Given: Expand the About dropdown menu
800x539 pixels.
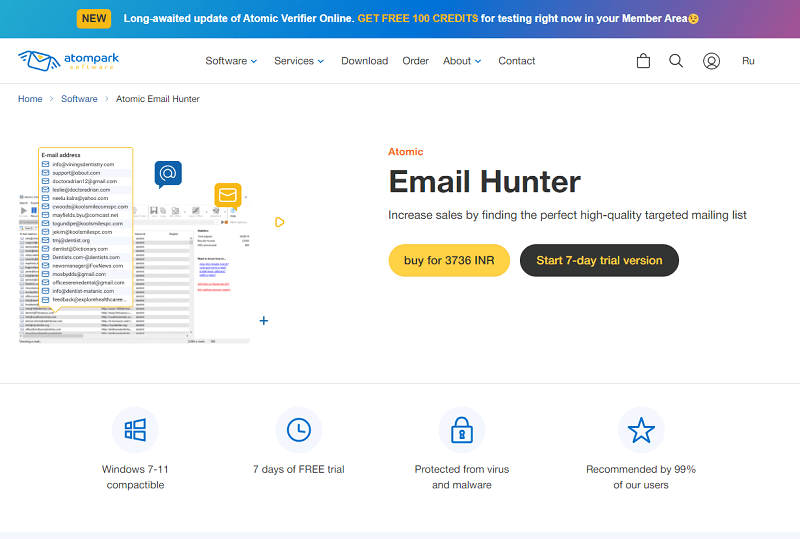Looking at the screenshot, I should 462,61.
